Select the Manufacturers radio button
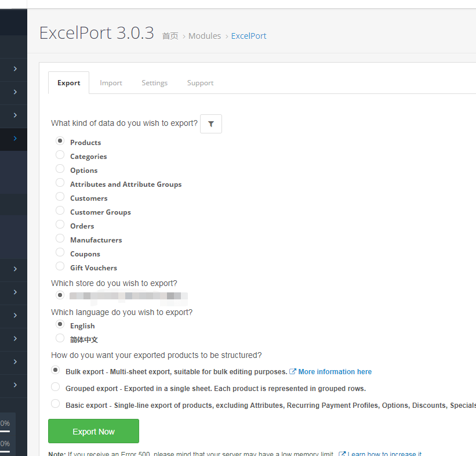 pyautogui.click(x=60, y=238)
